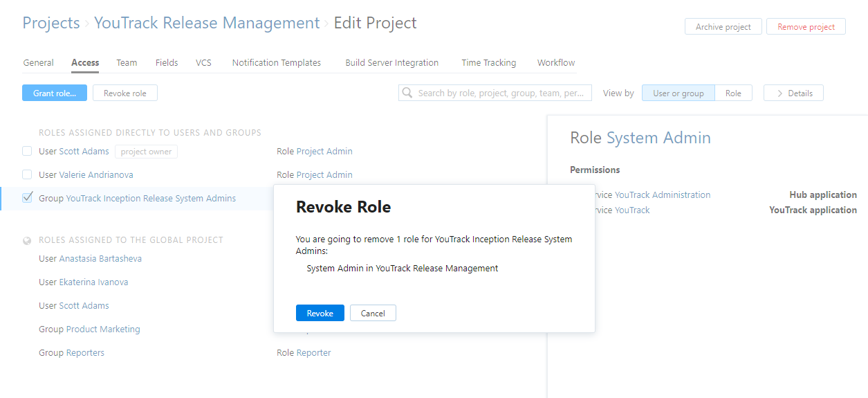Cancel the Revoke Role dialog
This screenshot has height=398, width=868.
tap(373, 314)
